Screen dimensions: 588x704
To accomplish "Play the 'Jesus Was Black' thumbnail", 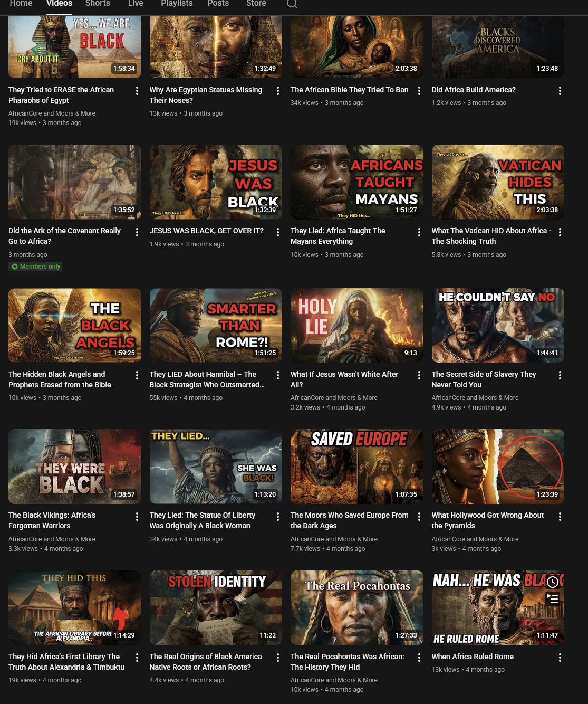I will pyautogui.click(x=216, y=182).
